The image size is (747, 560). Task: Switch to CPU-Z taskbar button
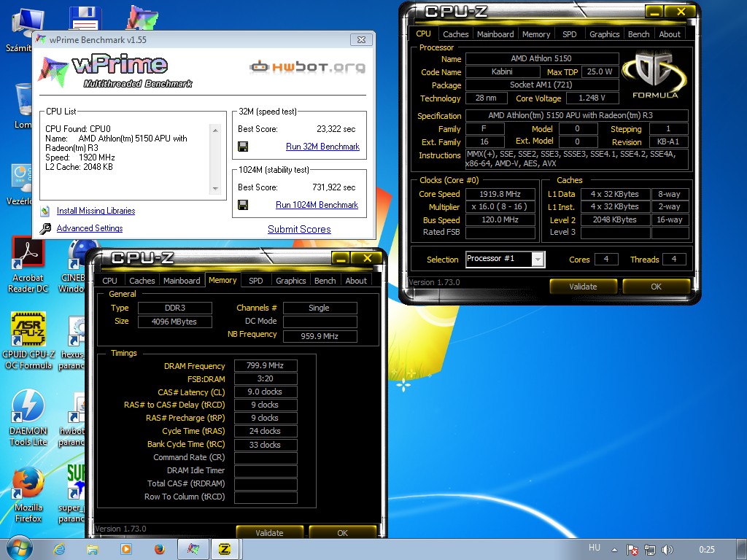coord(225,550)
